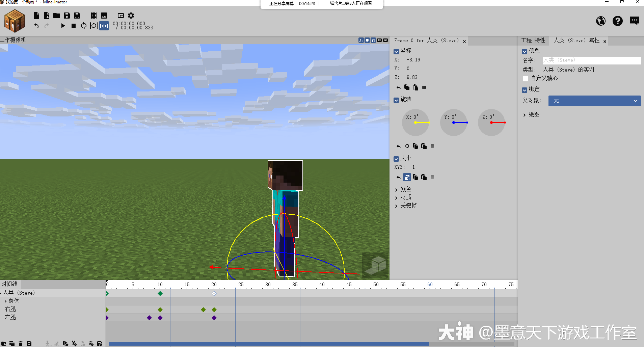
Task: Click the loop rotation icon in 旋转 section
Action: pos(407,146)
